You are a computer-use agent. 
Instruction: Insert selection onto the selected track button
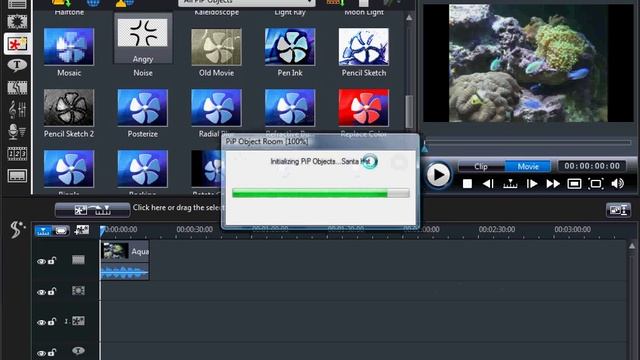coord(92,210)
